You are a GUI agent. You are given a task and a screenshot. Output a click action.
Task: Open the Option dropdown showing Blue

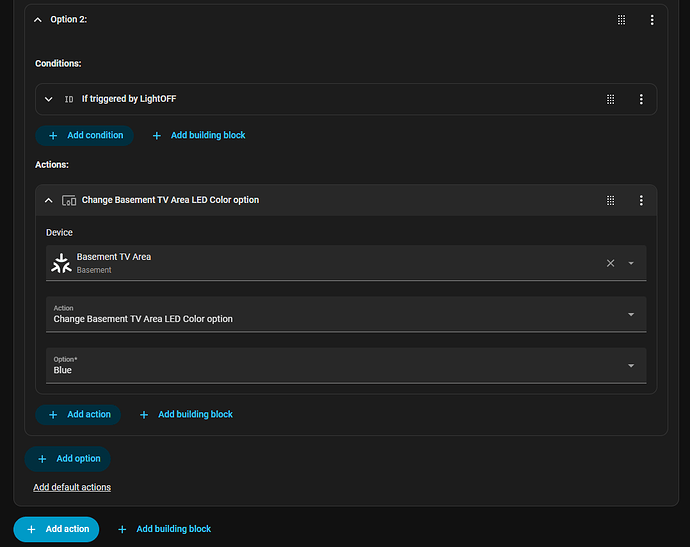pyautogui.click(x=345, y=365)
